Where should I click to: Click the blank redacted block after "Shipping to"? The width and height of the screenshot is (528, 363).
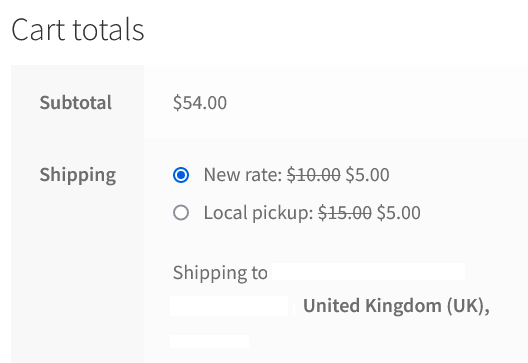coord(368,271)
